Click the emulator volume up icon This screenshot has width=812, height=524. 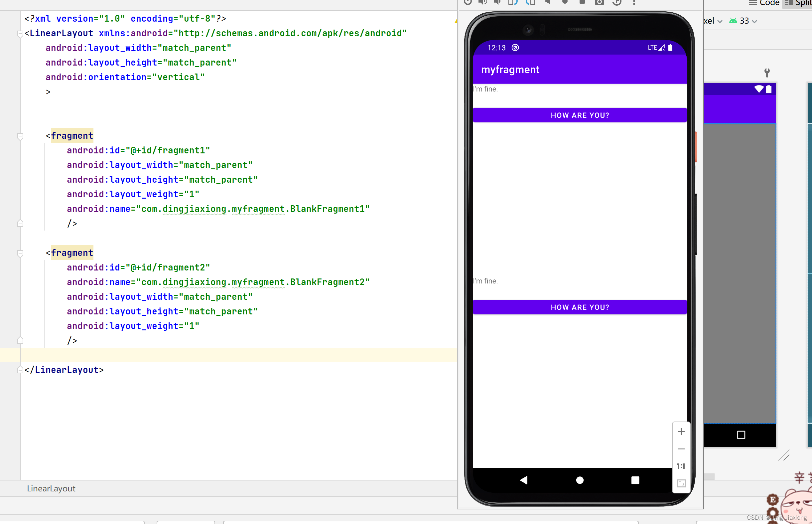[x=482, y=2]
